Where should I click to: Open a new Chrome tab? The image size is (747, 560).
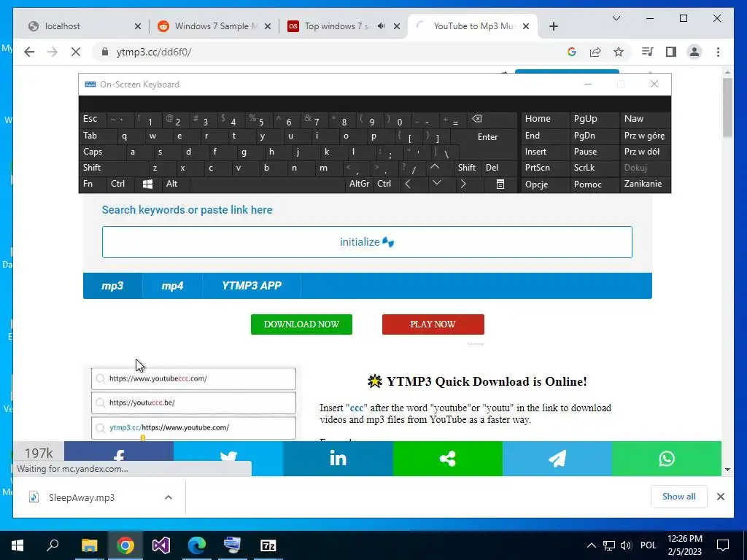click(x=553, y=26)
